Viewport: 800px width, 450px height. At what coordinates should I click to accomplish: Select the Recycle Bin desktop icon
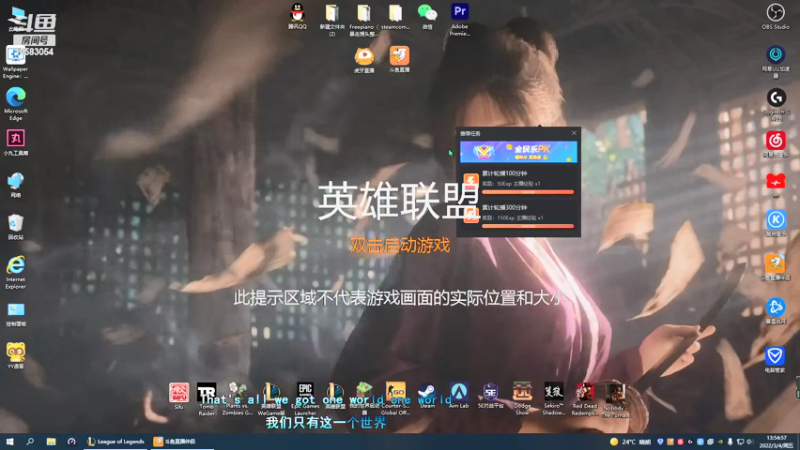[15, 227]
